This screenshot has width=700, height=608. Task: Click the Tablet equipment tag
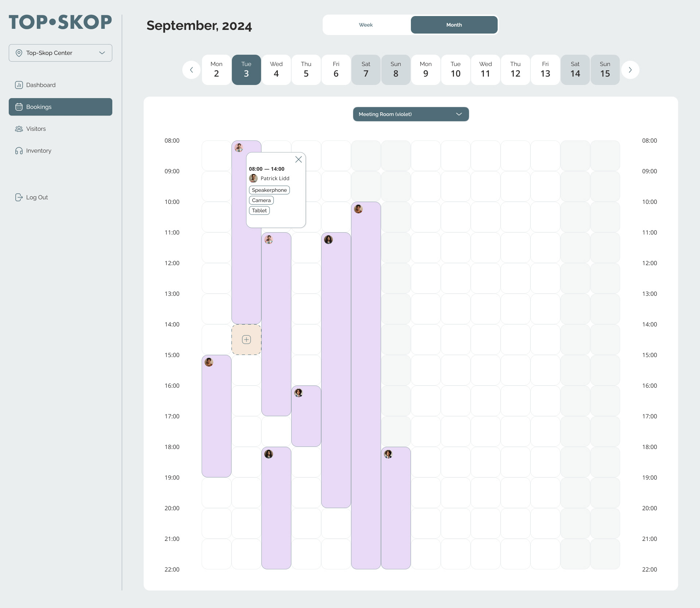[259, 210]
